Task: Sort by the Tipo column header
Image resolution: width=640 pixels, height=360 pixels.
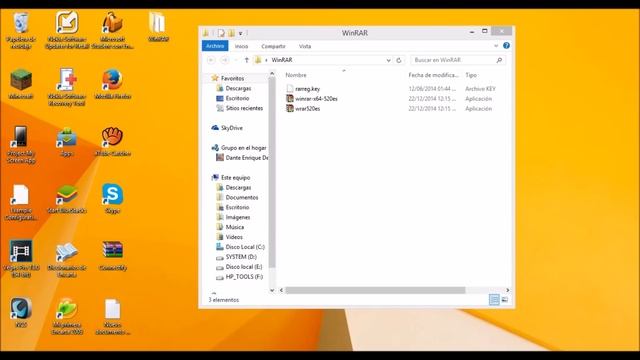Action: click(471, 75)
